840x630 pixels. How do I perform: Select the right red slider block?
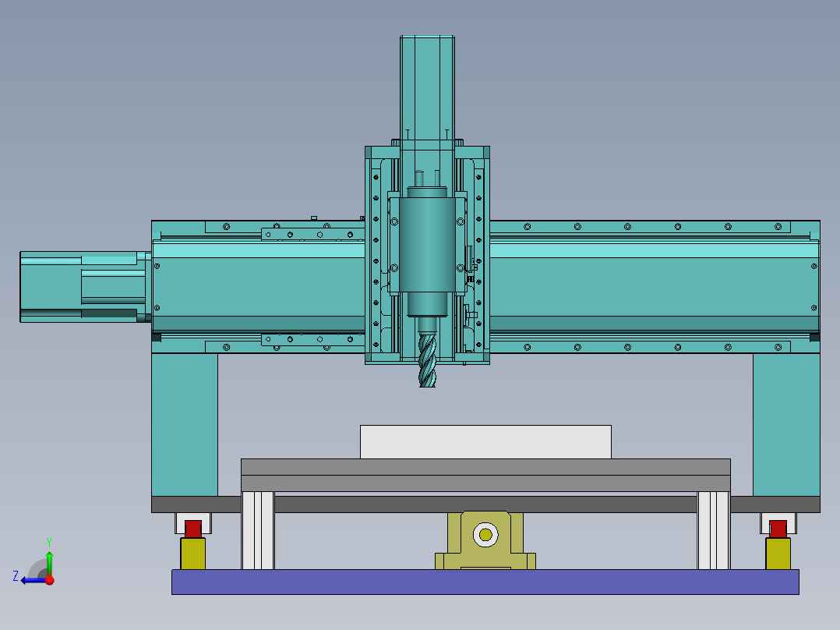pyautogui.click(x=778, y=529)
